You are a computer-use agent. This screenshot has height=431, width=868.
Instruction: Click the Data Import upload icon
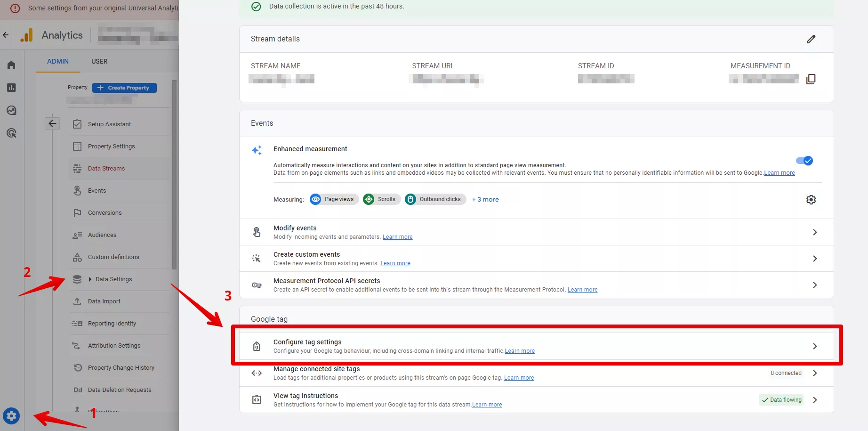[77, 301]
